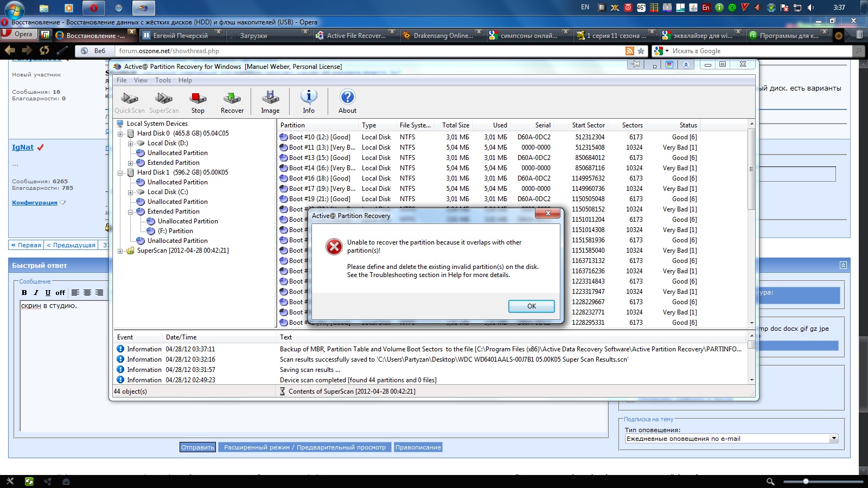Image resolution: width=868 pixels, height=488 pixels.
Task: Open the Tools menu
Action: pyautogui.click(x=163, y=80)
